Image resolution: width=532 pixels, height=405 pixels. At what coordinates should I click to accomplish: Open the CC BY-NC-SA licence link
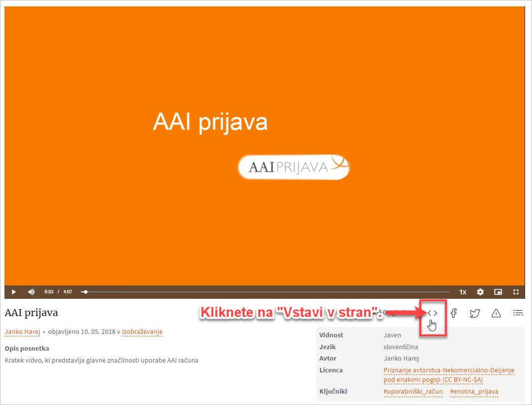coord(449,375)
